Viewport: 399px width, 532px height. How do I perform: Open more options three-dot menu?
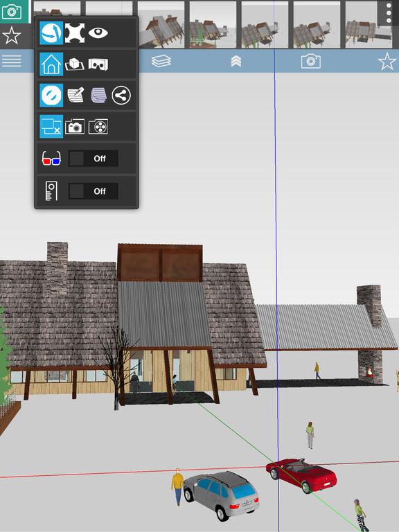(x=389, y=13)
